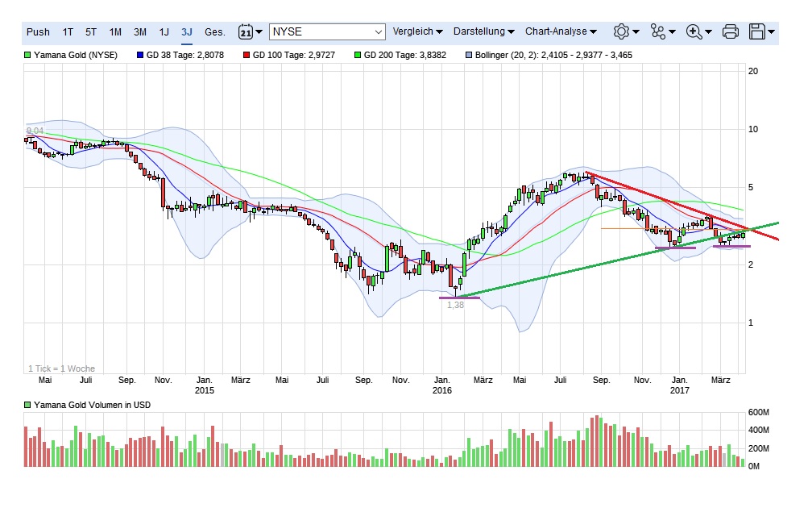Print the chart with printer icon
Screen dimensions: 812x508
coord(730,32)
